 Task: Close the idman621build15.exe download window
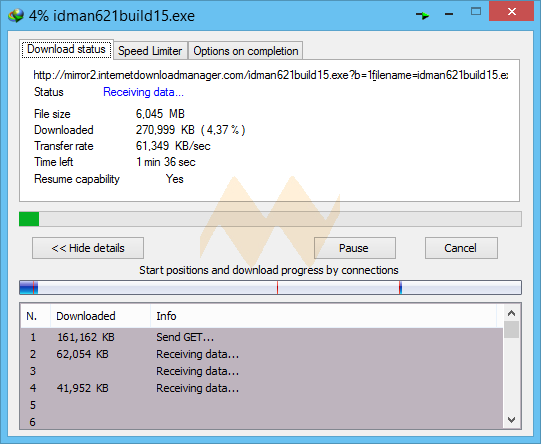[511, 12]
